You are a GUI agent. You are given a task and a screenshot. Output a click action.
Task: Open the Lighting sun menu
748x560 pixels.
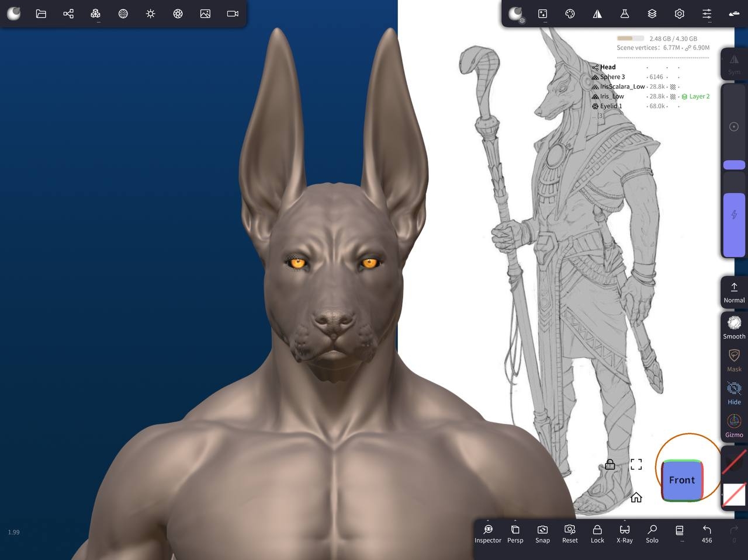pyautogui.click(x=150, y=13)
